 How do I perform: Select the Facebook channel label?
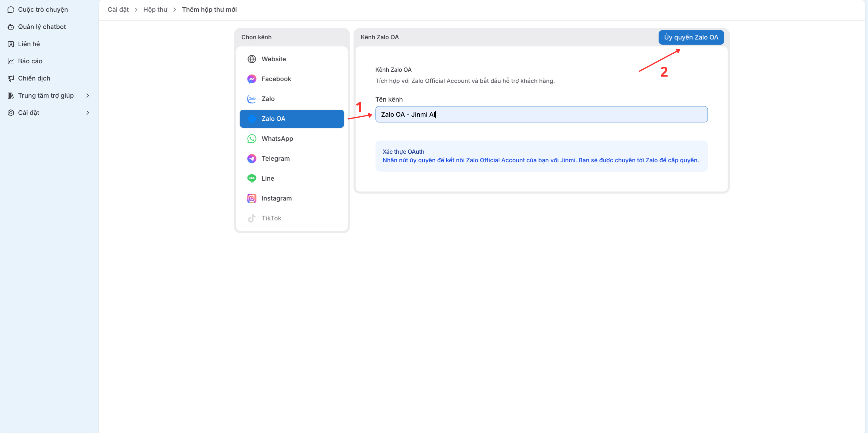[x=276, y=79]
